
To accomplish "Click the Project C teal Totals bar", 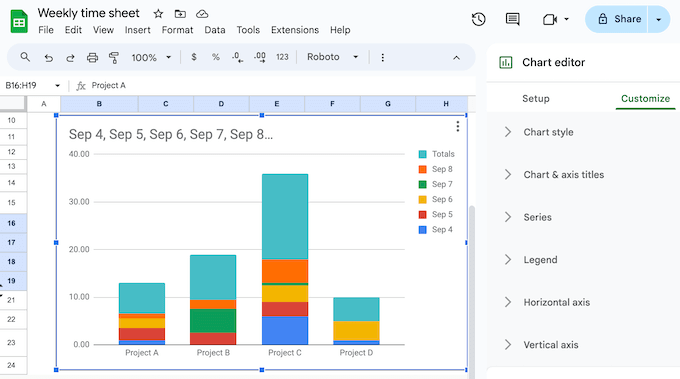I will (285, 216).
